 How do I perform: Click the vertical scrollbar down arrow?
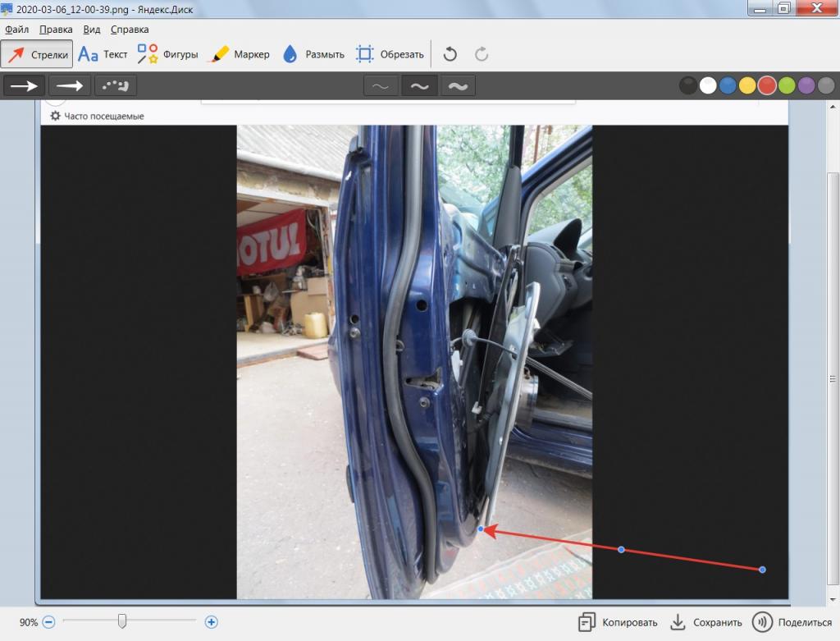click(833, 600)
